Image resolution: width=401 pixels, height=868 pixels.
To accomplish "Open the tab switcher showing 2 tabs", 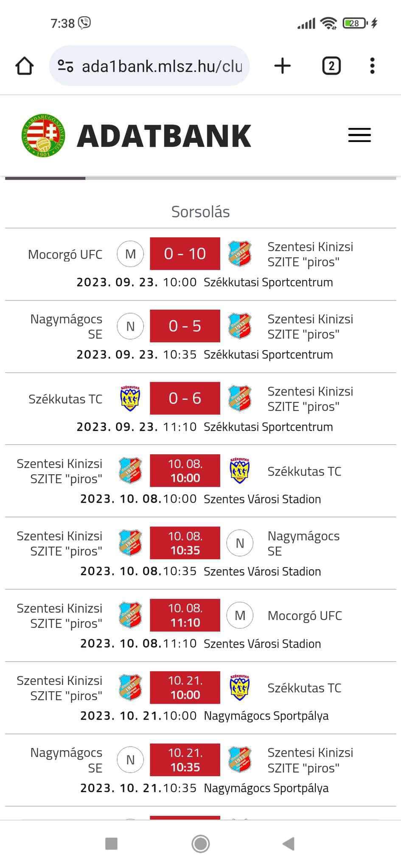I will pyautogui.click(x=331, y=66).
